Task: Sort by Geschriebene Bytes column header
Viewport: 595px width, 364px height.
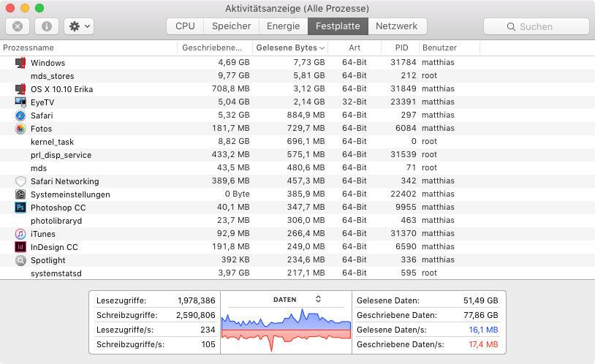Action: [215, 48]
